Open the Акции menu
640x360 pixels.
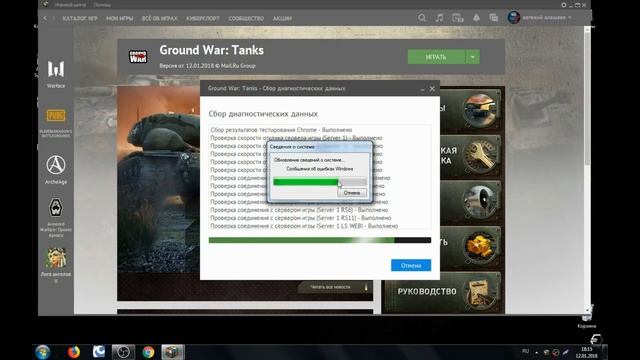tap(282, 18)
